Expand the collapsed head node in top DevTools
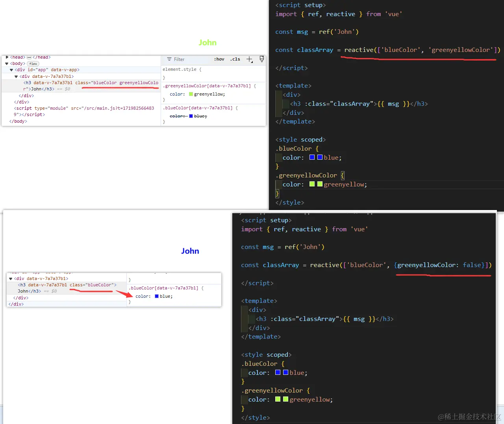Viewport: 504px width, 424px height. [x=7, y=57]
